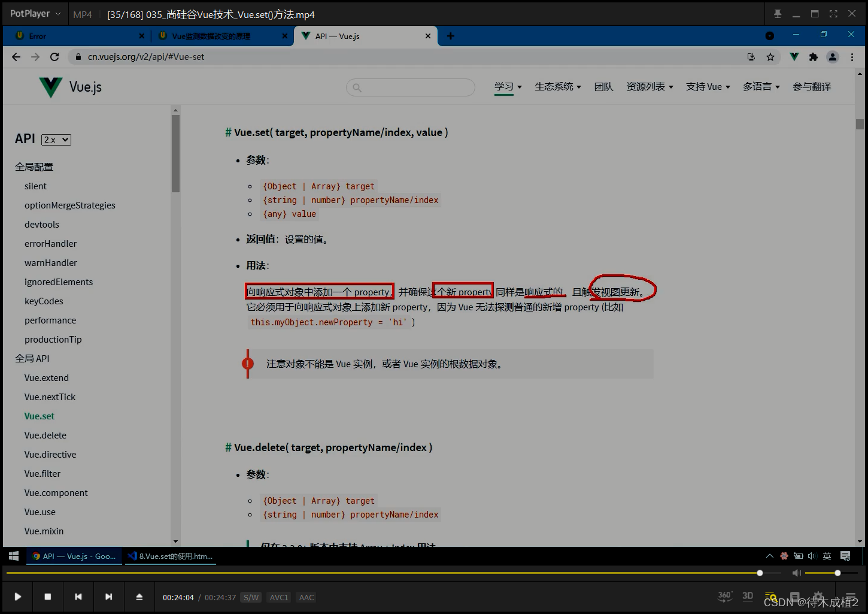Open the Chrome profile avatar

(x=833, y=57)
